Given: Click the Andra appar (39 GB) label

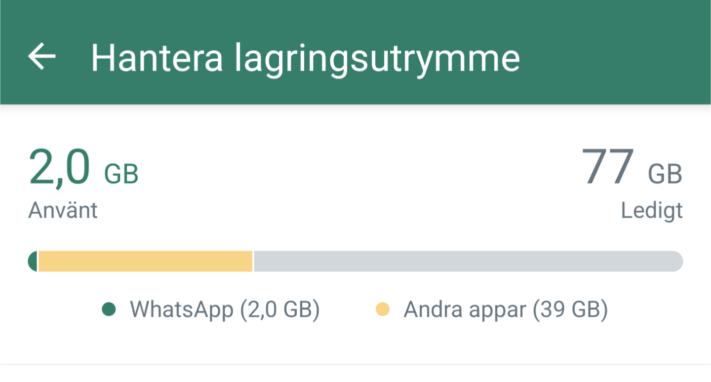Looking at the screenshot, I should (506, 309).
